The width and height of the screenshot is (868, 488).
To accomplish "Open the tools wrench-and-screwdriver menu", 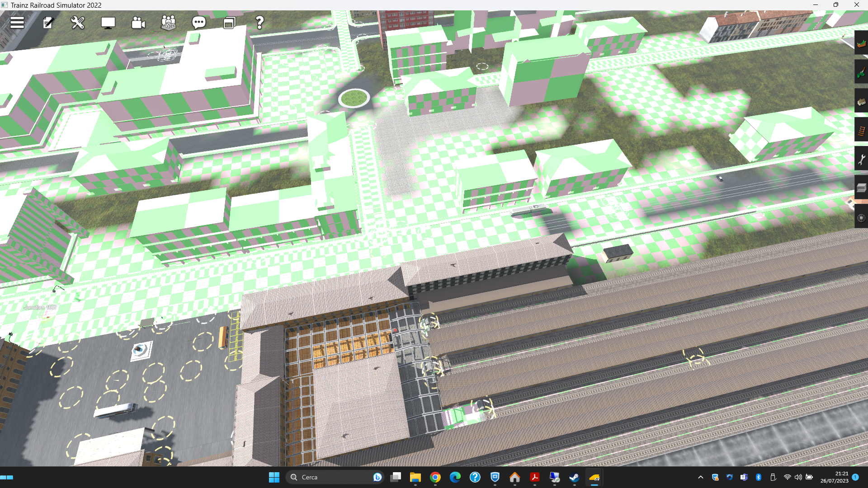I will 78,23.
